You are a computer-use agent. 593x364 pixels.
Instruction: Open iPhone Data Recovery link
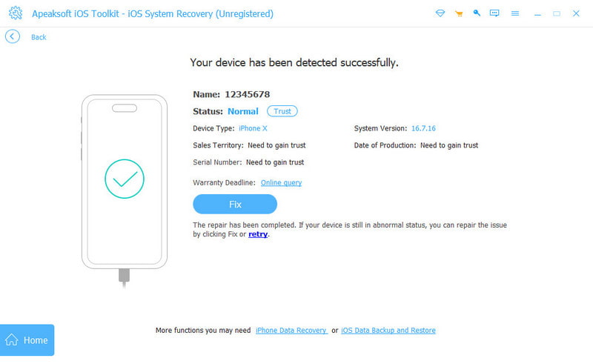pos(291,331)
